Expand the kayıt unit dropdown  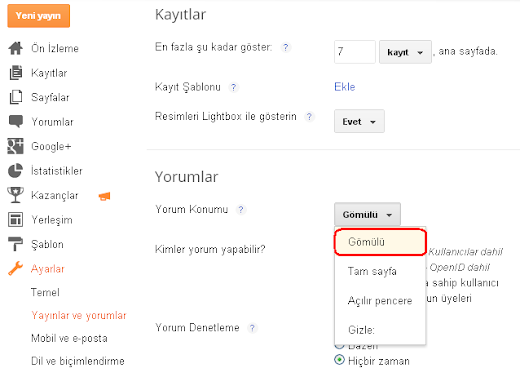[x=405, y=52]
